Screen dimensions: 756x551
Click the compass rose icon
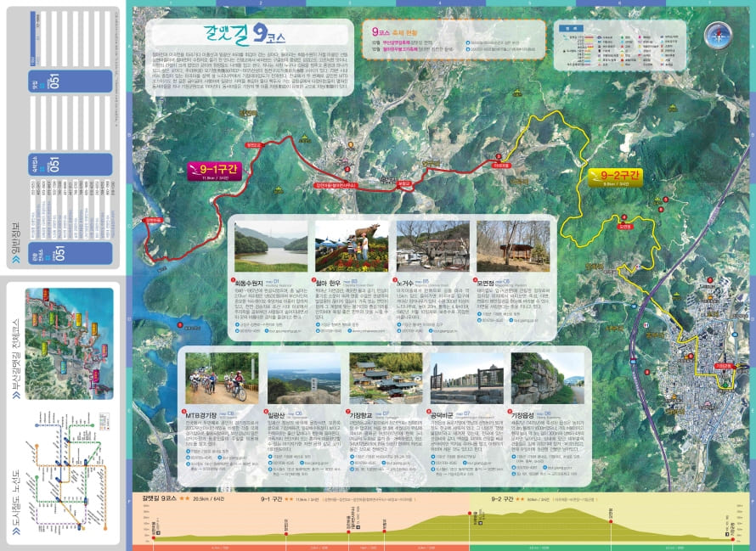coord(718,36)
